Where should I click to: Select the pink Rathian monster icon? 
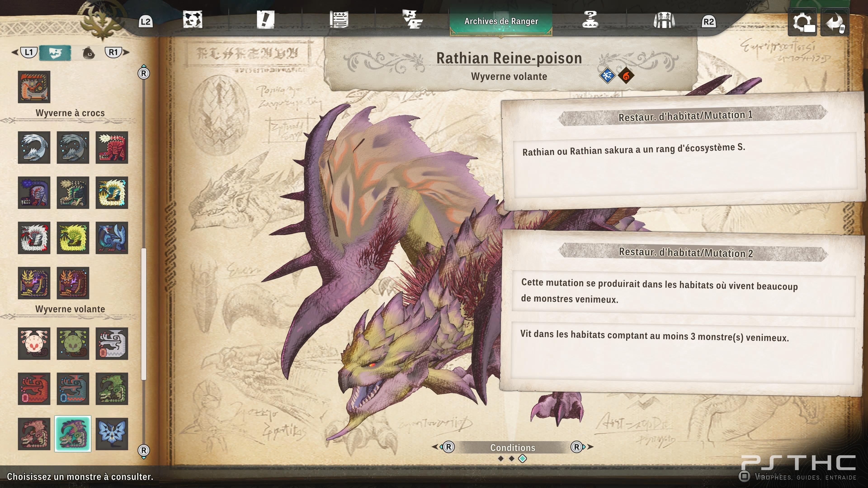34,434
